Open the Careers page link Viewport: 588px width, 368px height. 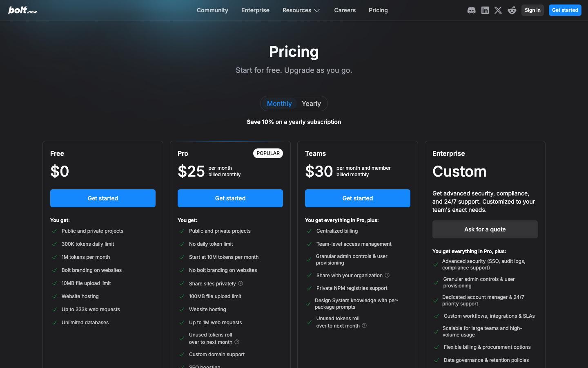tap(345, 10)
